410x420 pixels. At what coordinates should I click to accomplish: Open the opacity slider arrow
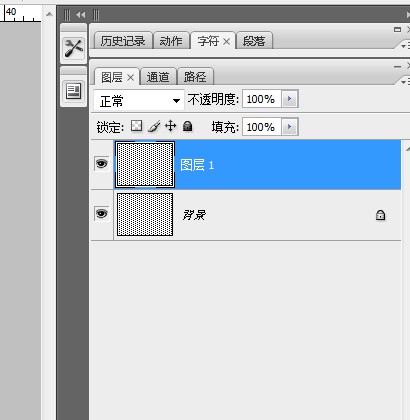point(290,99)
